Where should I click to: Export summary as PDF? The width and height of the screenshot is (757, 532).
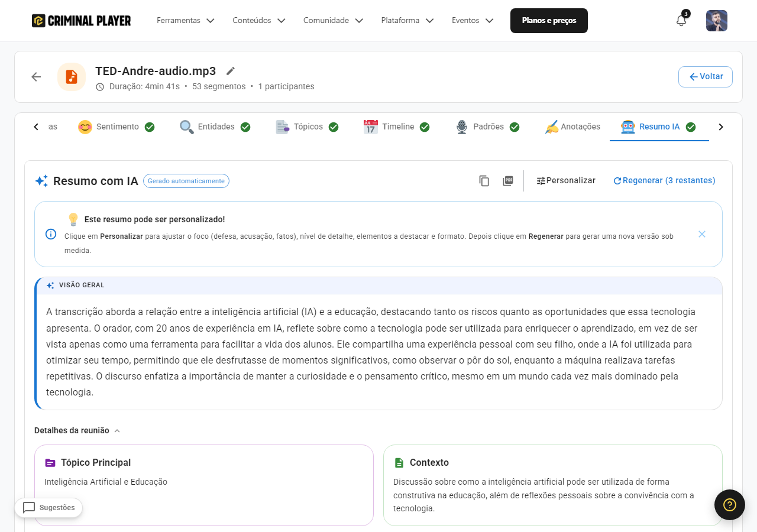coord(508,181)
